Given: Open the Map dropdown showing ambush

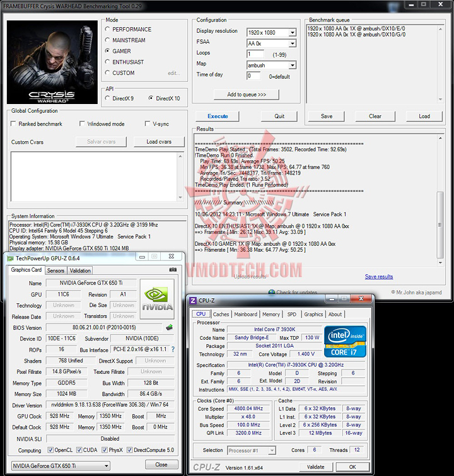Looking at the screenshot, I should click(292, 66).
